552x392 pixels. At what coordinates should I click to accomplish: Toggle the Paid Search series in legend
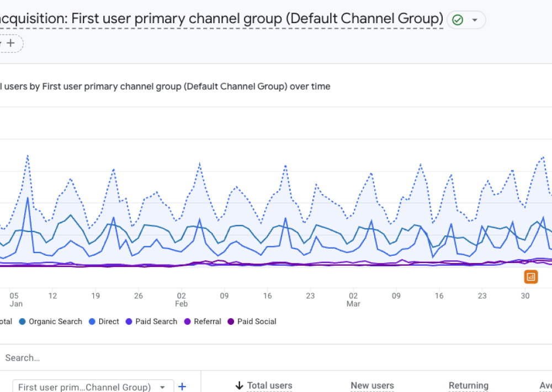click(x=151, y=321)
